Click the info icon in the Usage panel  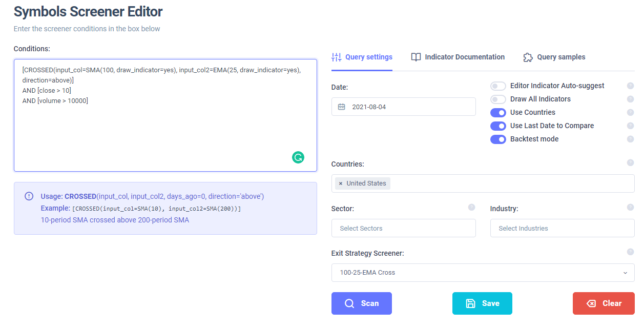tap(29, 196)
